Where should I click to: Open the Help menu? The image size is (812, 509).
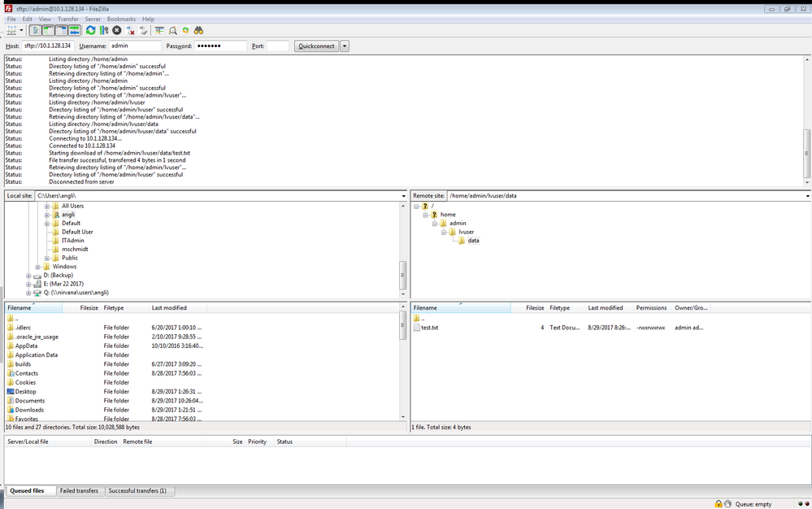tap(148, 20)
